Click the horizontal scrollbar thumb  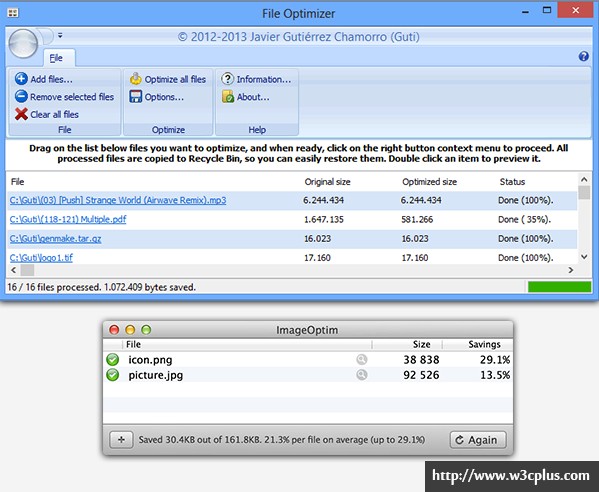[27, 270]
